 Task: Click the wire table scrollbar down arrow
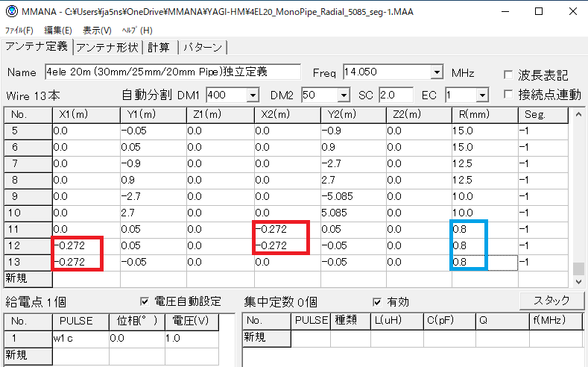point(578,282)
